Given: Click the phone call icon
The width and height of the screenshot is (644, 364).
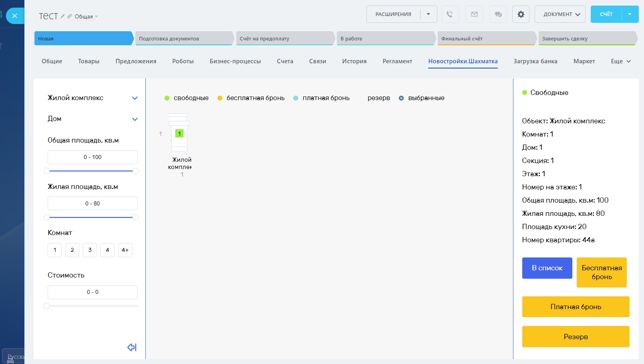Looking at the screenshot, I should [x=450, y=14].
